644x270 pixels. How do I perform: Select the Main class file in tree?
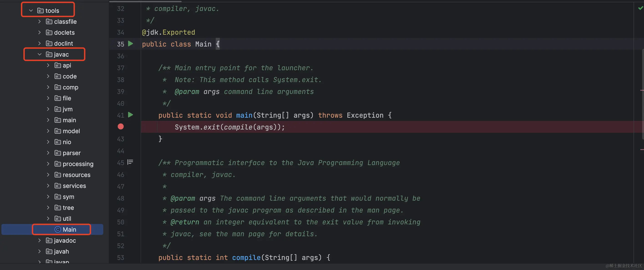coord(69,229)
